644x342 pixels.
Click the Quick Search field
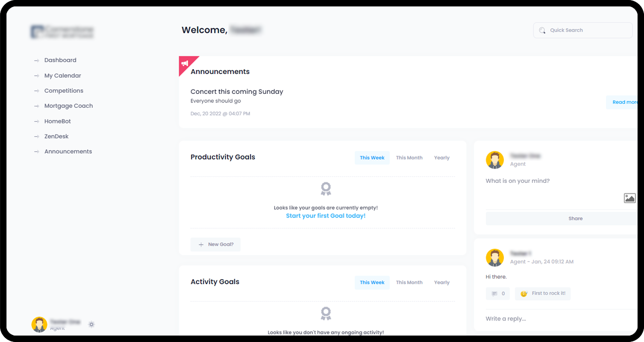[583, 31]
